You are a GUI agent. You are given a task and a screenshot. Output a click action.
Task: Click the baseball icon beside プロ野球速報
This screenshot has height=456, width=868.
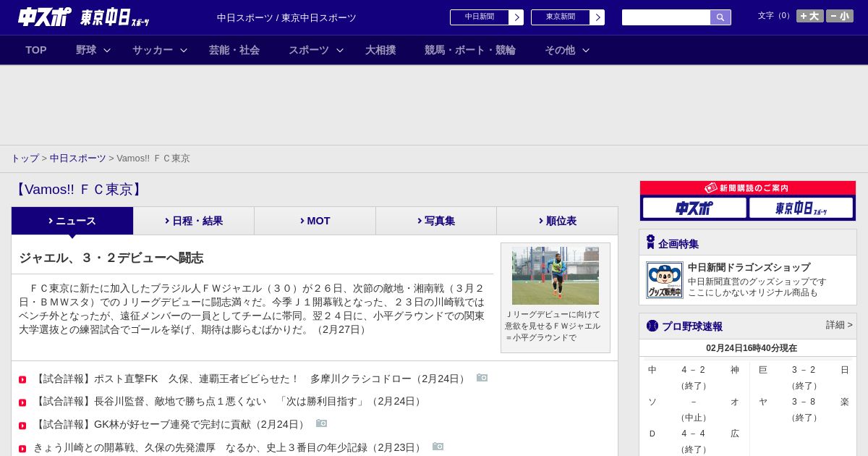652,326
